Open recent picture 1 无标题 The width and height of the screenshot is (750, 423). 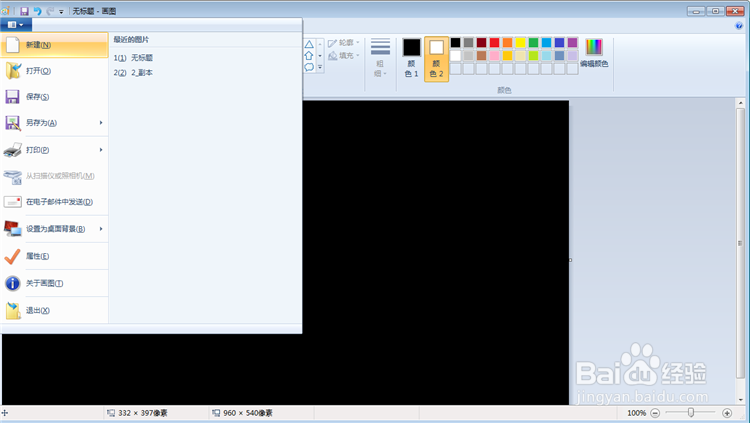133,57
